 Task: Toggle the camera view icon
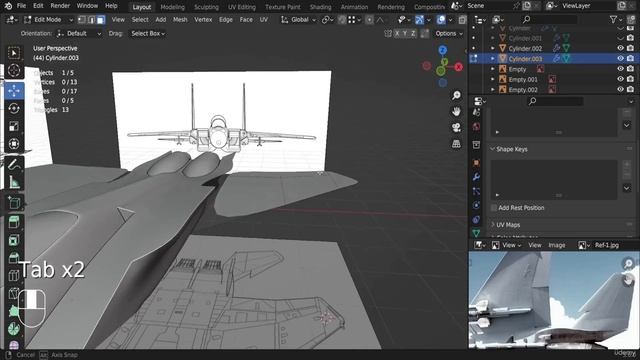pyautogui.click(x=456, y=127)
